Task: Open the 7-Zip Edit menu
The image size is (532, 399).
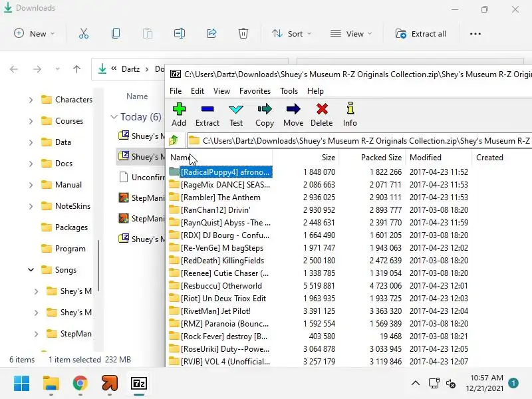Action: [198, 91]
